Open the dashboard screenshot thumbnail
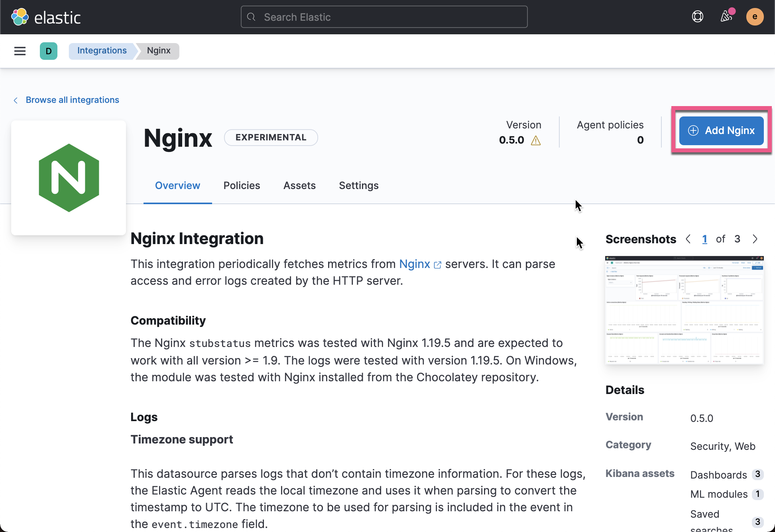The height and width of the screenshot is (532, 775). 685,310
